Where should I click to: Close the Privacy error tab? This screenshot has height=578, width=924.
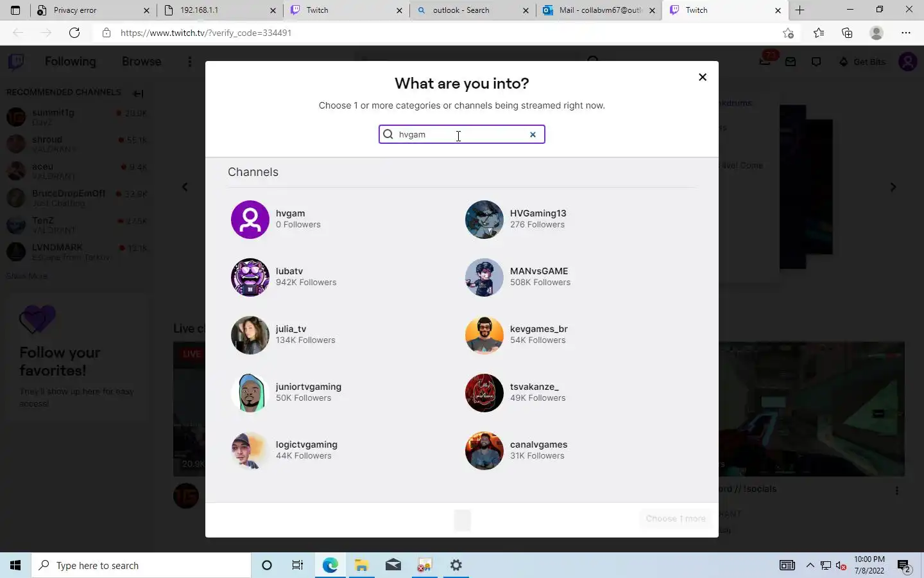146,10
